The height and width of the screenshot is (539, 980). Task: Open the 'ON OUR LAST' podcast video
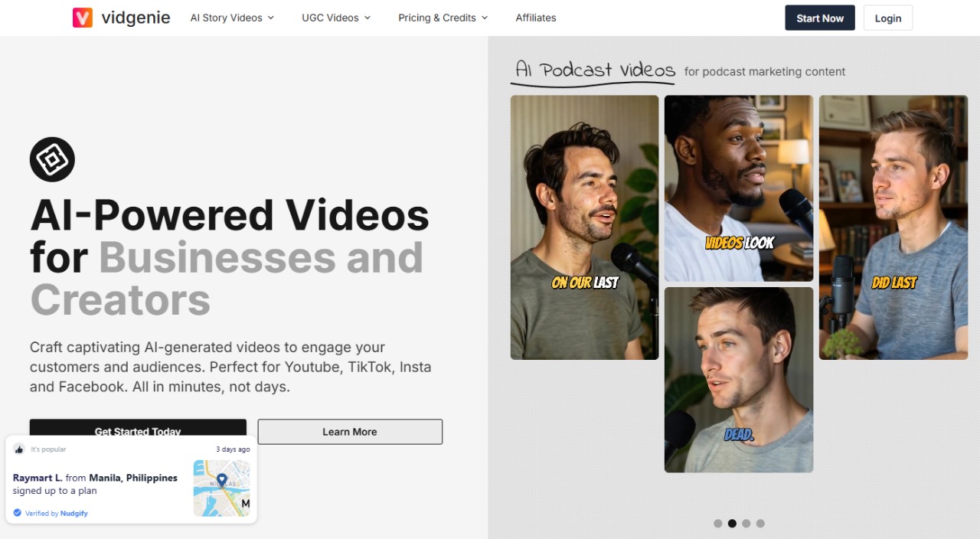[x=584, y=227]
